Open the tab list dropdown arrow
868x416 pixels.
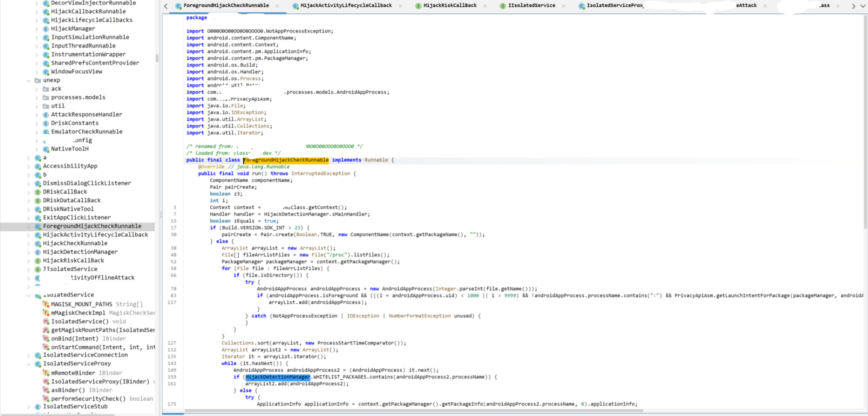pos(863,6)
